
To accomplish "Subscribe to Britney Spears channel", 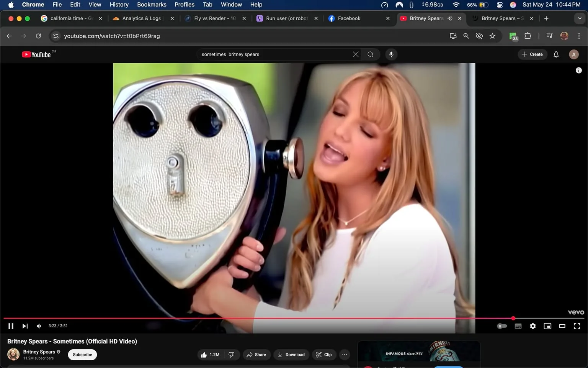I will point(82,355).
